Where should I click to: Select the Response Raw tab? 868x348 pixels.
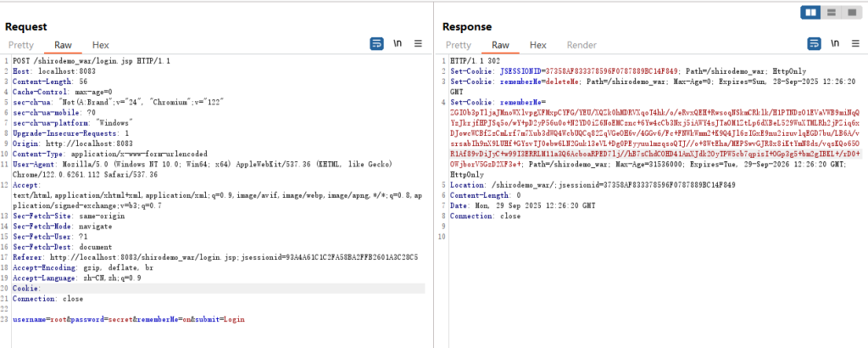pos(501,45)
